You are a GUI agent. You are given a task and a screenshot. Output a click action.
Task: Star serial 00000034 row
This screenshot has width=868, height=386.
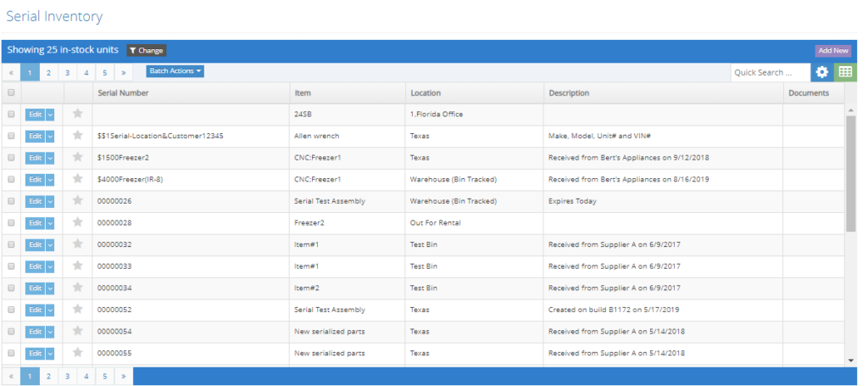77,288
